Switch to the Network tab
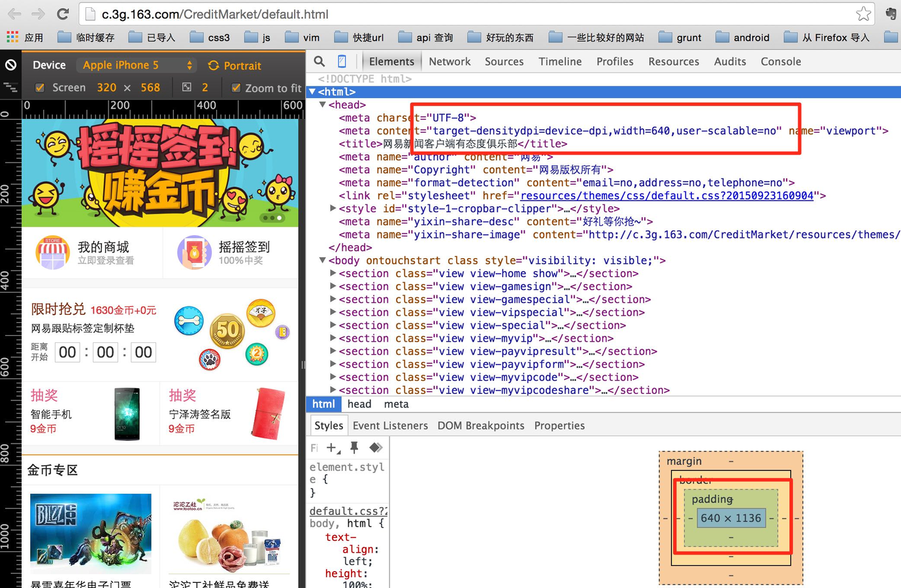This screenshot has width=901, height=588. pos(450,61)
